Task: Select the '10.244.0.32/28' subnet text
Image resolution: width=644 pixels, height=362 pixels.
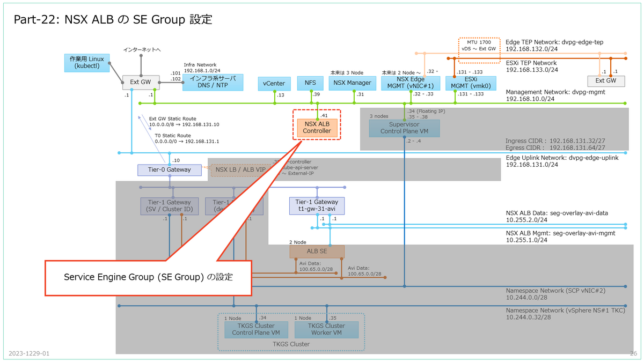Action: [x=528, y=317]
